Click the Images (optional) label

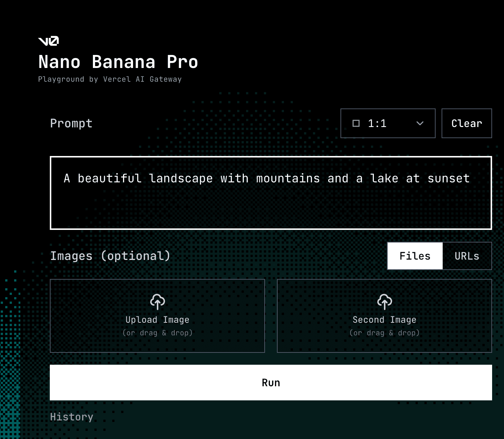(110, 256)
